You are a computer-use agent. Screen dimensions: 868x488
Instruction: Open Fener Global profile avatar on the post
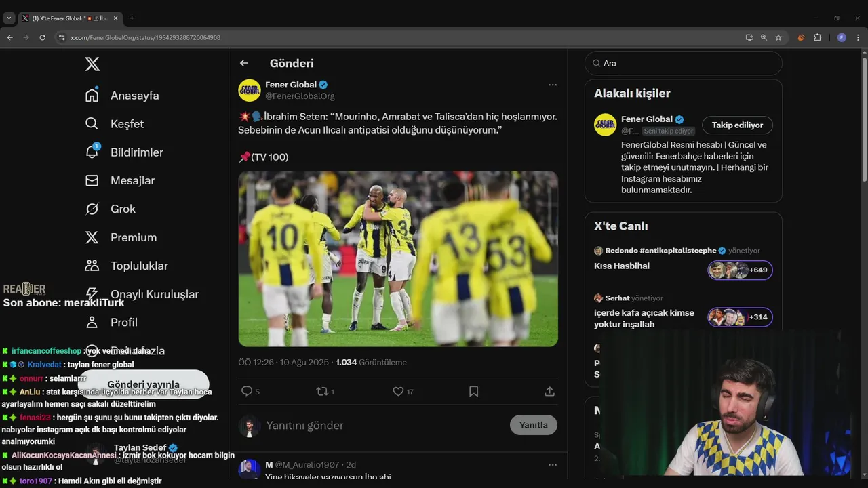(250, 90)
